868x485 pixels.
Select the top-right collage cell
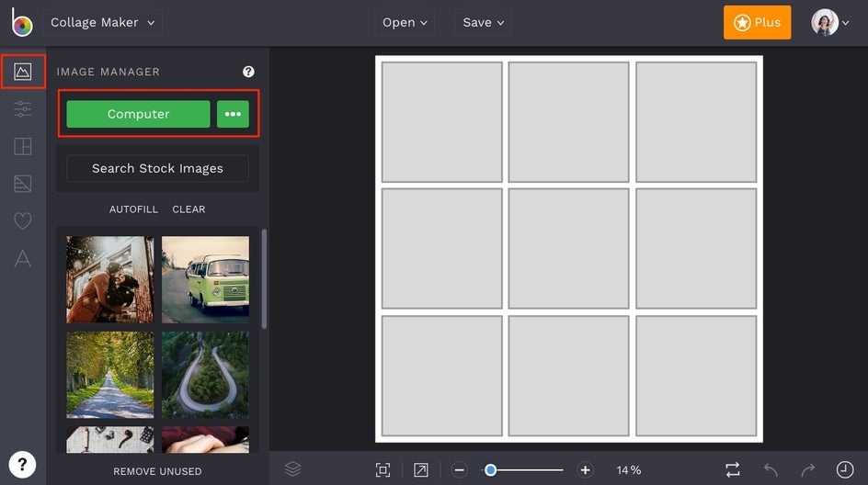click(696, 121)
